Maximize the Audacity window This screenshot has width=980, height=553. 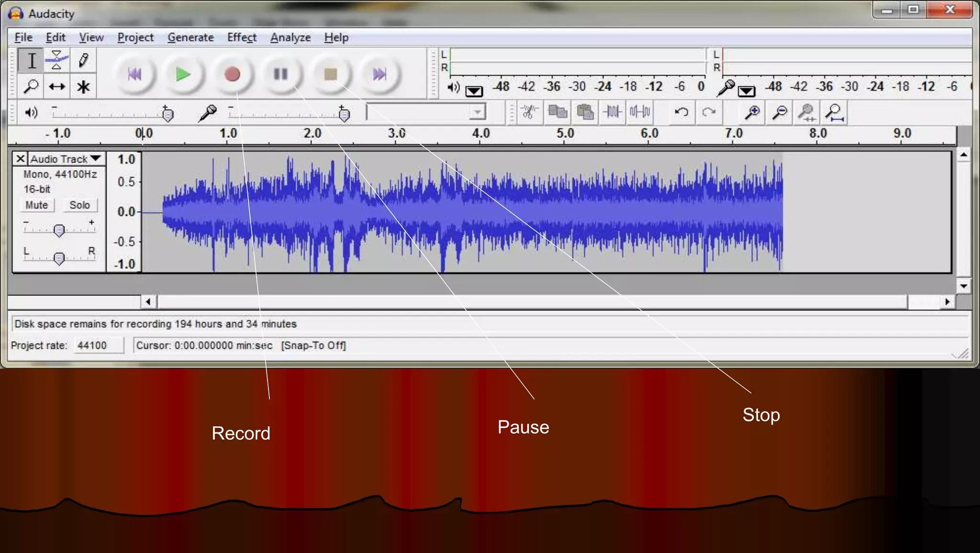[913, 10]
